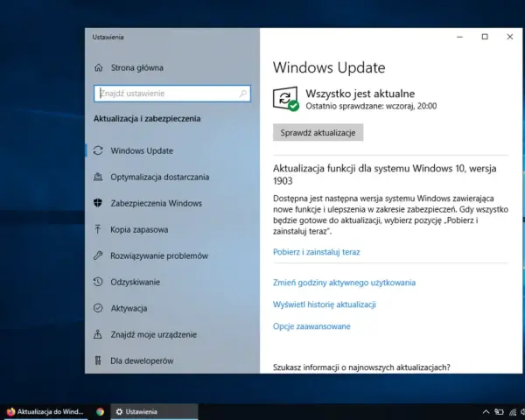525x420 pixels.
Task: Open Zmień godziny aktywnego użytkowania link
Action: [x=344, y=283]
